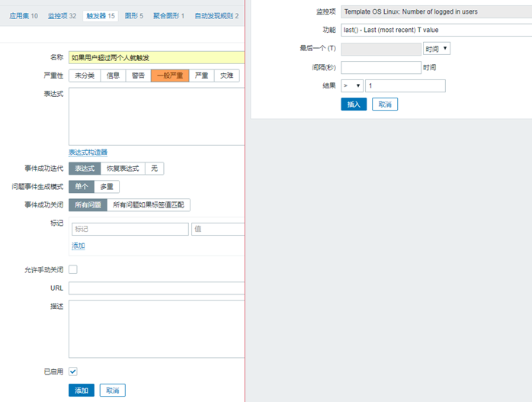Choose 恢复表达式 for OK event generation
The width and height of the screenshot is (532, 402).
123,169
